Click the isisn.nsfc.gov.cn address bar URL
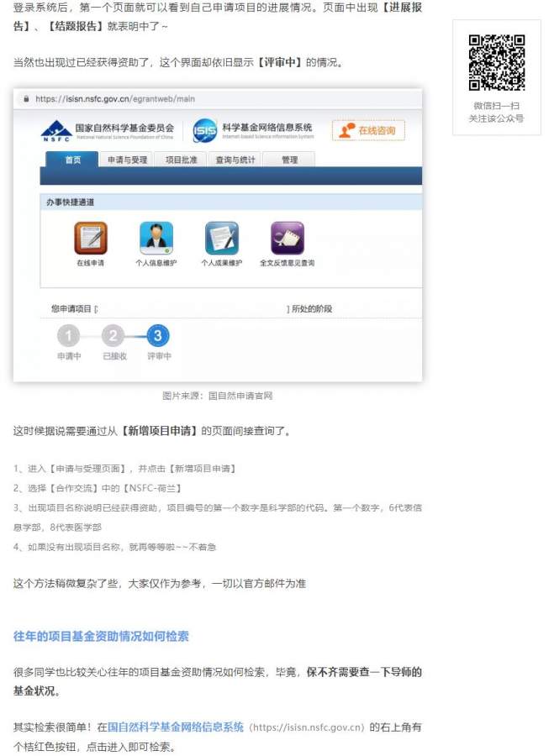 [115, 99]
